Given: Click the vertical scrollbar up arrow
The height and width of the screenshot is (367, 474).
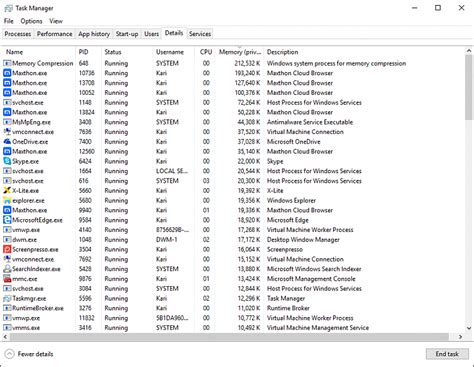Looking at the screenshot, I should point(469,51).
